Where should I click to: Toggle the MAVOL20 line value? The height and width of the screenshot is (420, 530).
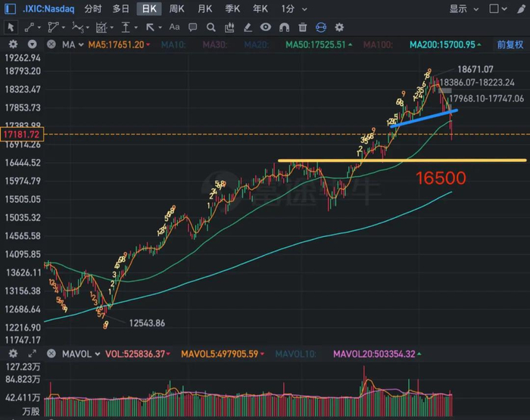377,354
